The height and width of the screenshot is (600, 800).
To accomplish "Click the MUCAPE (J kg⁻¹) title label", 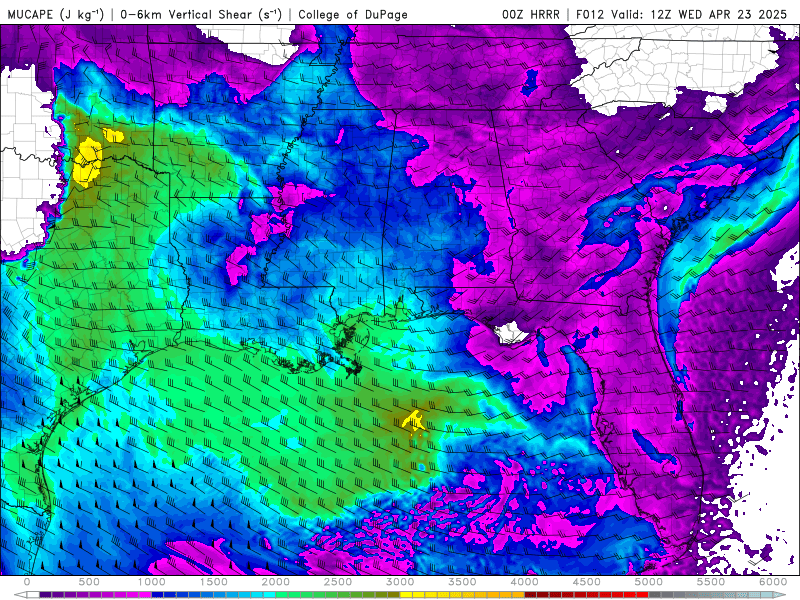I will pos(56,14).
